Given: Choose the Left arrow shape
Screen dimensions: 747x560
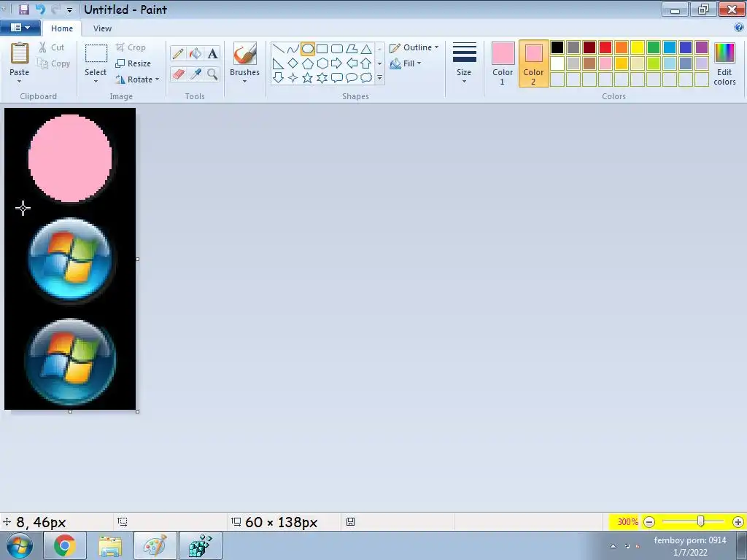Looking at the screenshot, I should coord(352,63).
